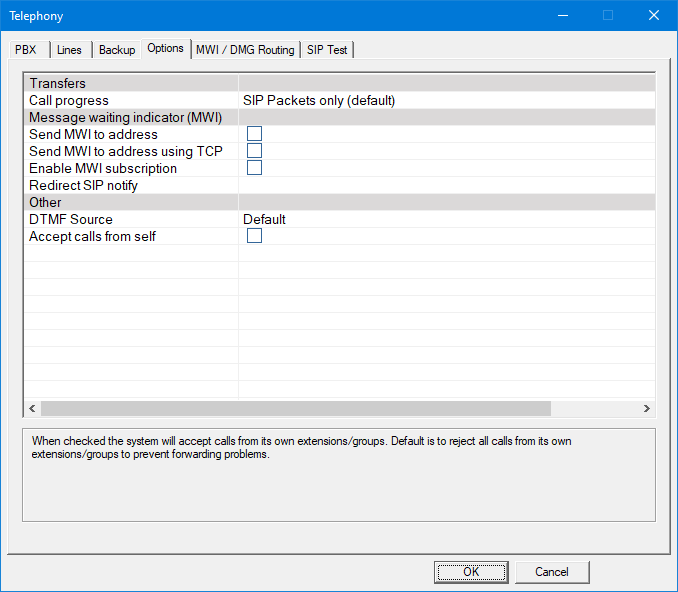Screen dimensions: 678x592
Task: Select the Options tab
Action: click(x=165, y=49)
